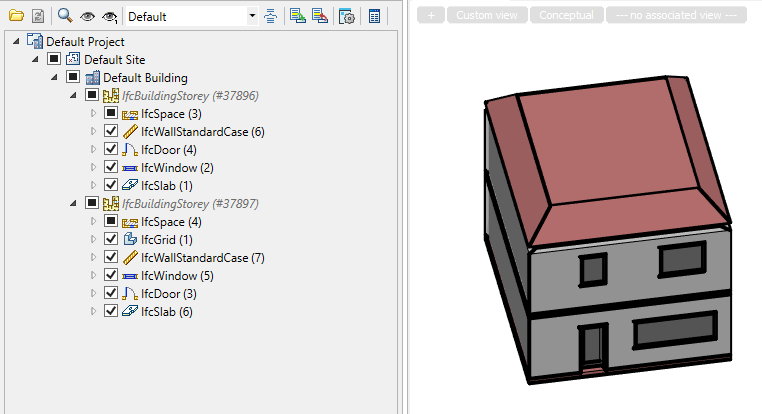Select the Custom view tab
This screenshot has width=762, height=414.
[489, 16]
